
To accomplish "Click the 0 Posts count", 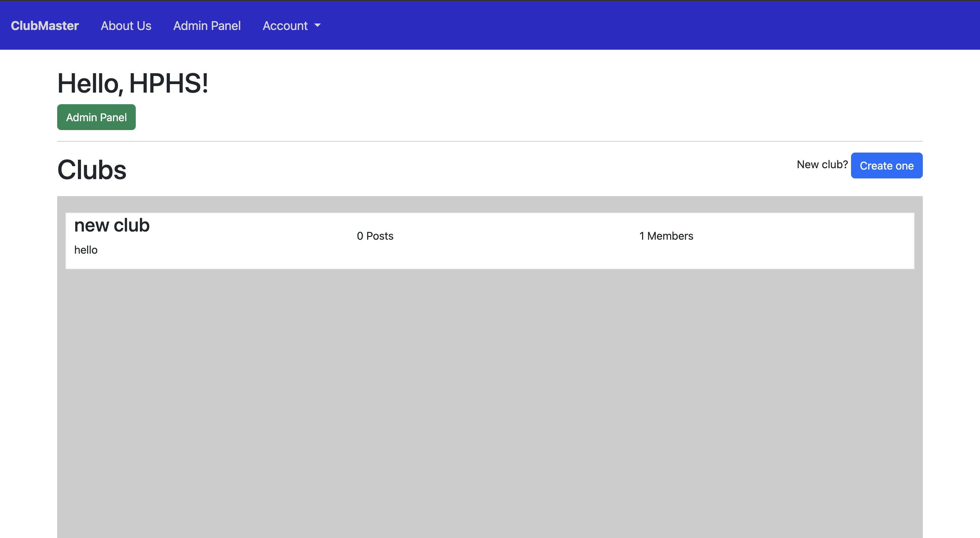I will [375, 236].
